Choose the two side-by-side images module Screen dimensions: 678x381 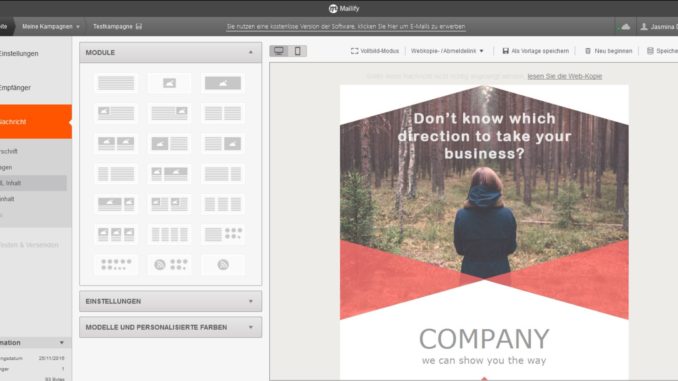(116, 144)
